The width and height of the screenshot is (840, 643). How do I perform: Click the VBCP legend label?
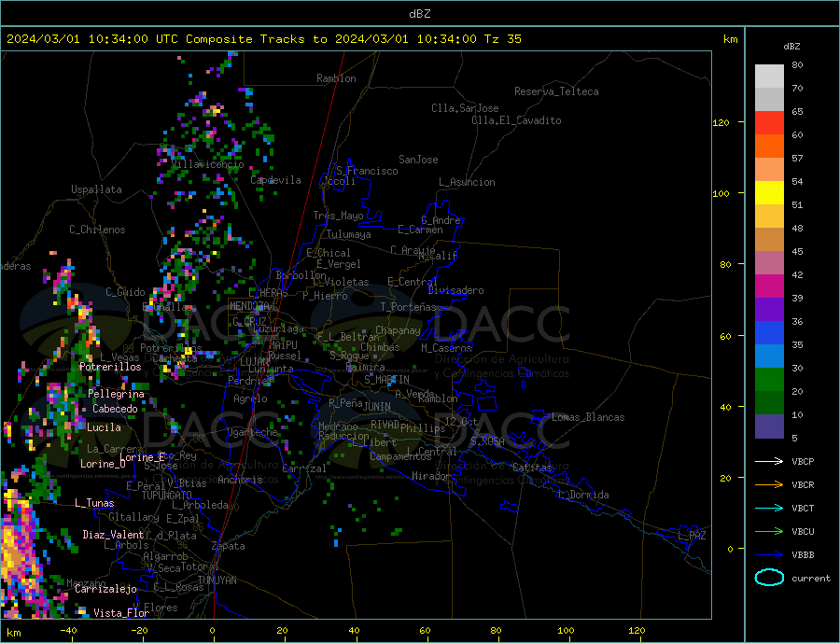click(x=803, y=461)
